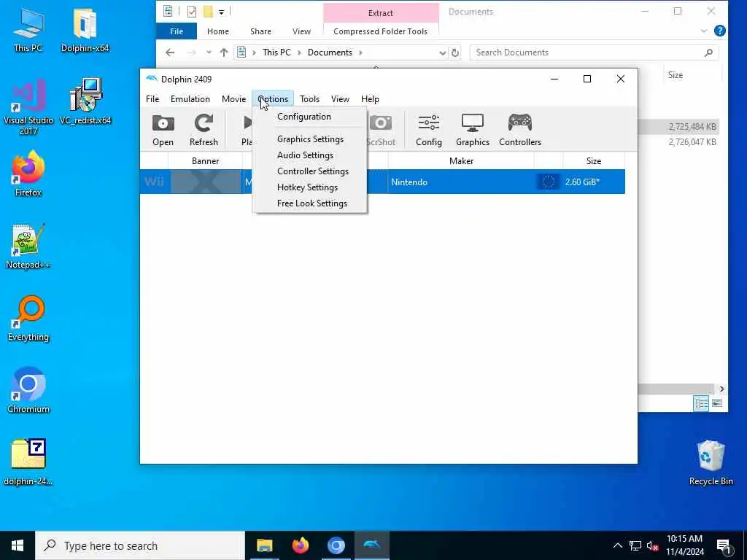This screenshot has height=560, width=747.
Task: Switch to the View tab in Explorer
Action: (x=301, y=31)
